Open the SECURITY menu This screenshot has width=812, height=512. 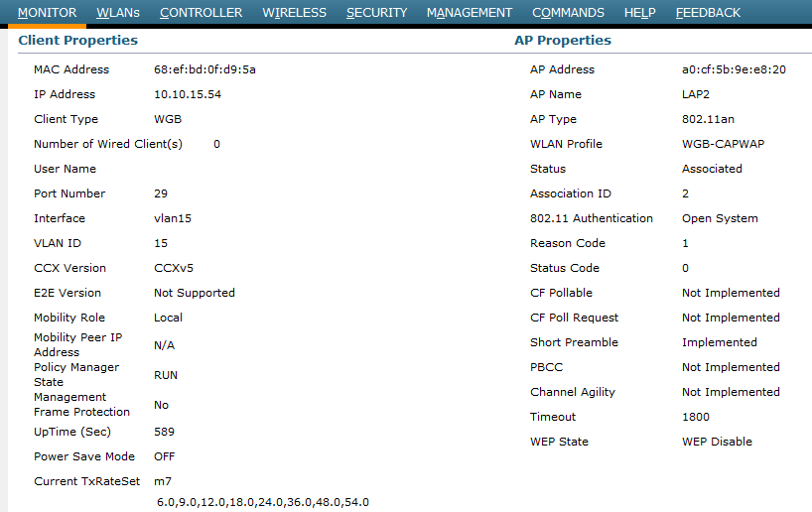[376, 13]
